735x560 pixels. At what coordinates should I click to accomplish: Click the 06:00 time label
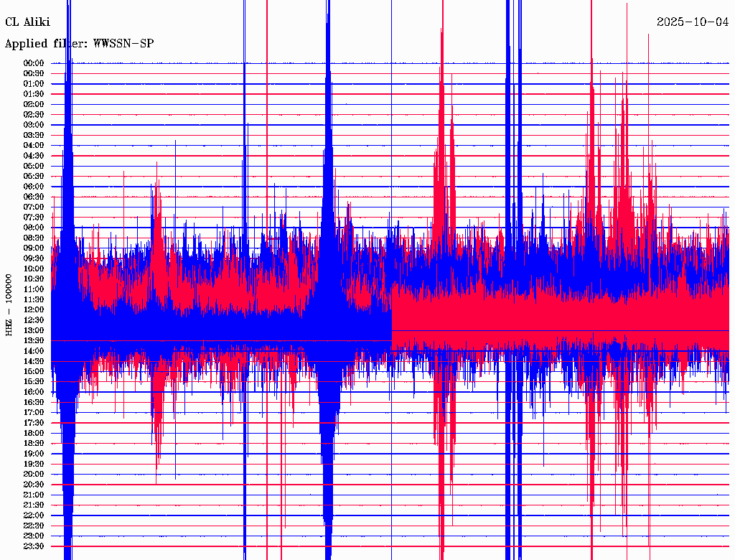click(34, 187)
